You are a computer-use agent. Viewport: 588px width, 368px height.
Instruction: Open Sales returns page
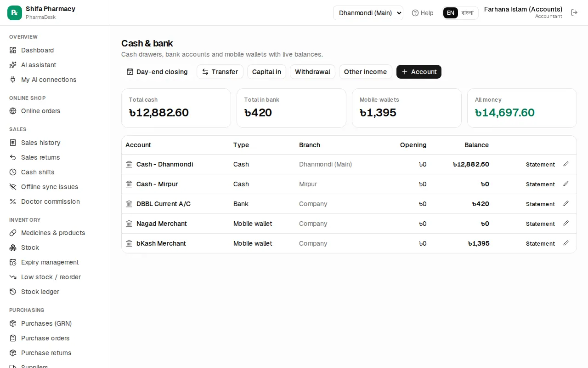(55, 157)
